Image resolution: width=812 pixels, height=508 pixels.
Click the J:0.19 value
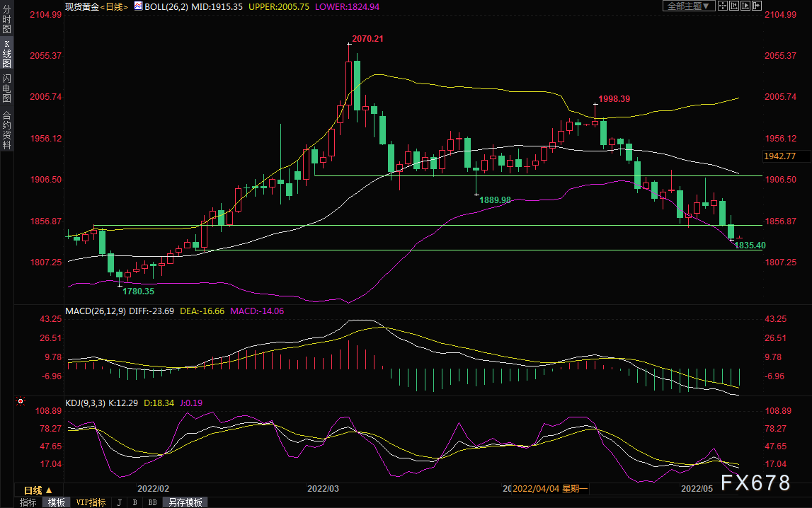point(191,403)
